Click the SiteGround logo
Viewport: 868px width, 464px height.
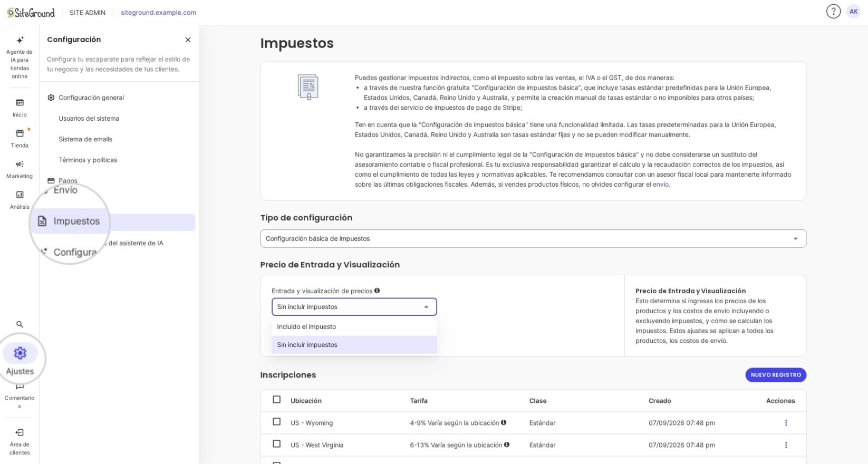31,13
